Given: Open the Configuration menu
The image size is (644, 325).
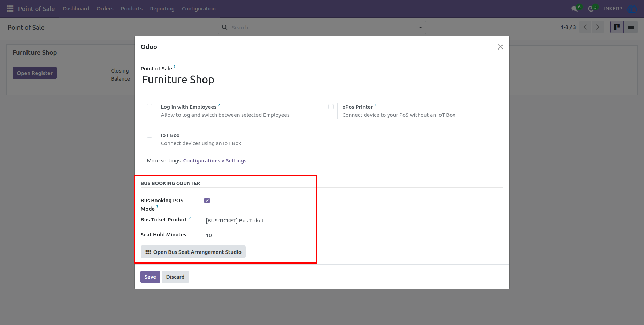Looking at the screenshot, I should pyautogui.click(x=199, y=9).
